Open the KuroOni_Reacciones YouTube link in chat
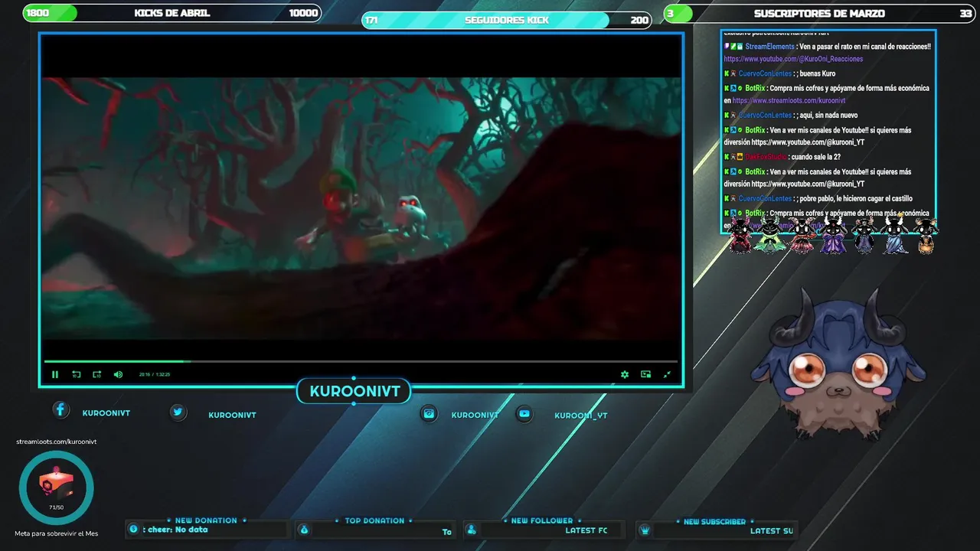Screen dimensions: 980x551 (793, 59)
